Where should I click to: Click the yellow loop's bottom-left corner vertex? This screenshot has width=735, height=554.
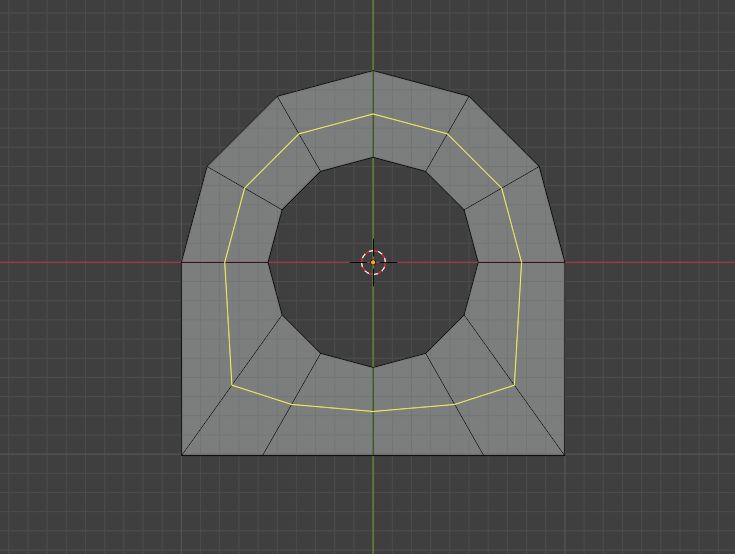232,385
